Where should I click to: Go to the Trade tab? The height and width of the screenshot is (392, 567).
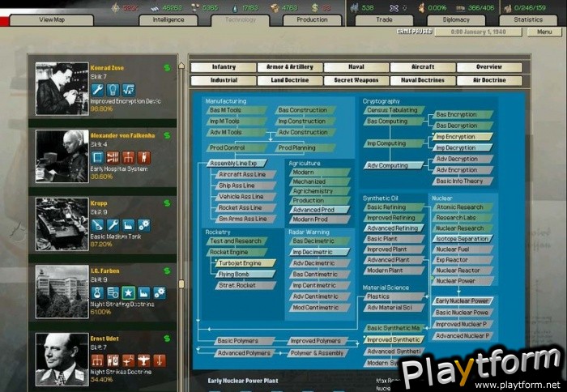coord(384,20)
